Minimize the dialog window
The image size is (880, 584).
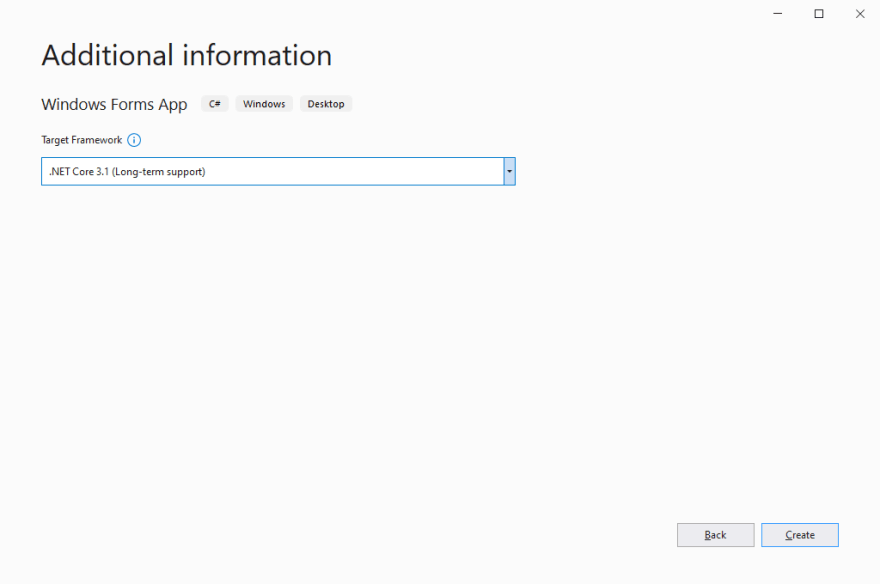pyautogui.click(x=778, y=13)
